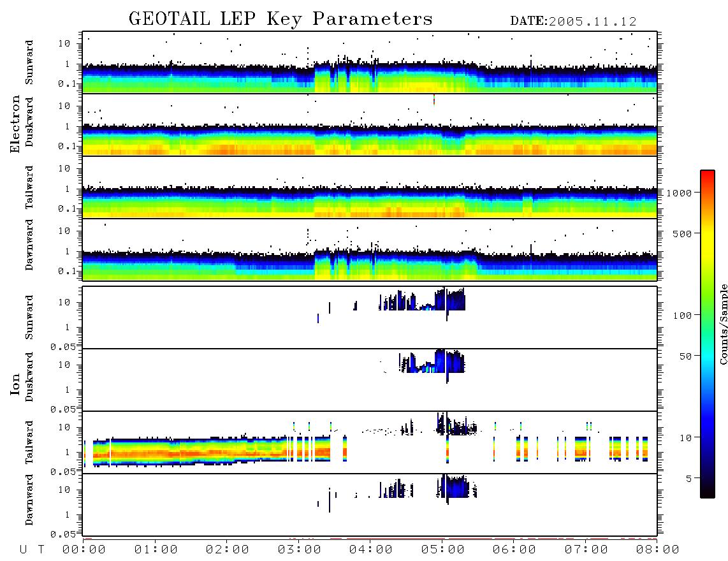Select the '00:00' time tick label
This screenshot has width=728, height=561.
84,550
